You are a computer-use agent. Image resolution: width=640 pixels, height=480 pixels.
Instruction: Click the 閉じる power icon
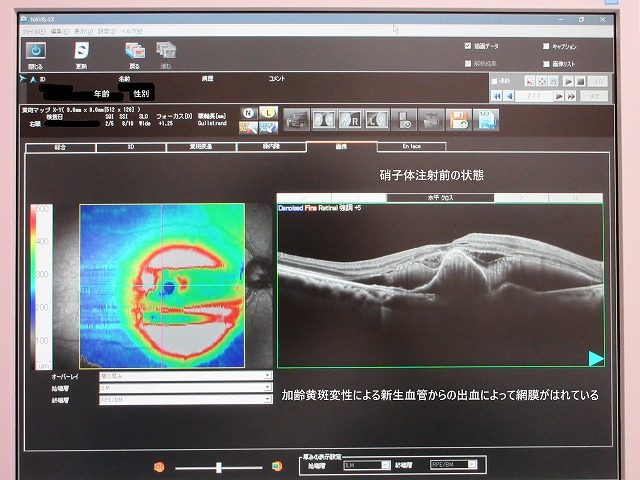click(36, 52)
